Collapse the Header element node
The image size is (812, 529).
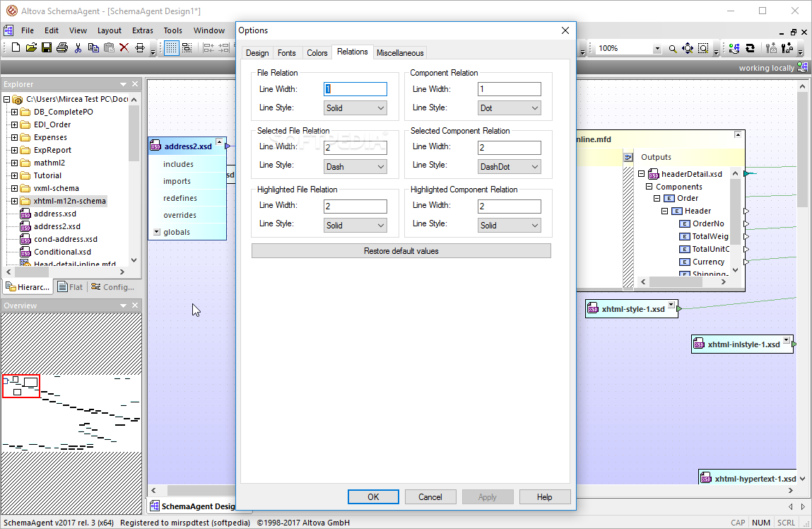tap(665, 211)
